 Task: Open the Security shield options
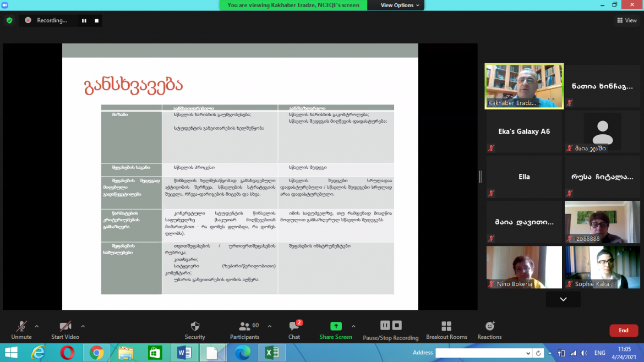[195, 326]
